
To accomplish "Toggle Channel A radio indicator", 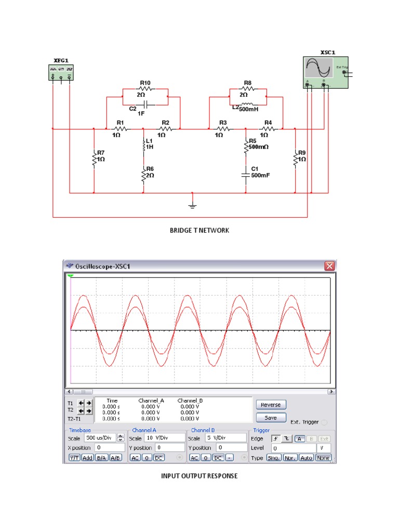I will [180, 458].
